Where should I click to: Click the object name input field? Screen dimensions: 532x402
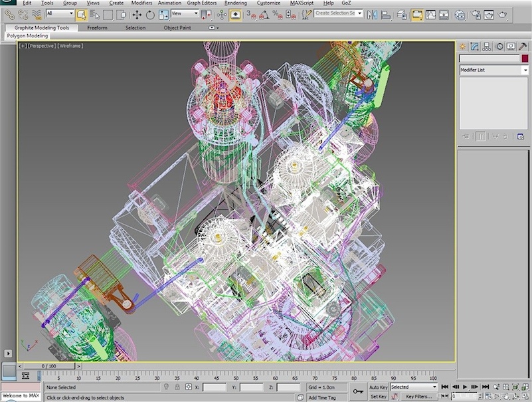[x=489, y=58]
